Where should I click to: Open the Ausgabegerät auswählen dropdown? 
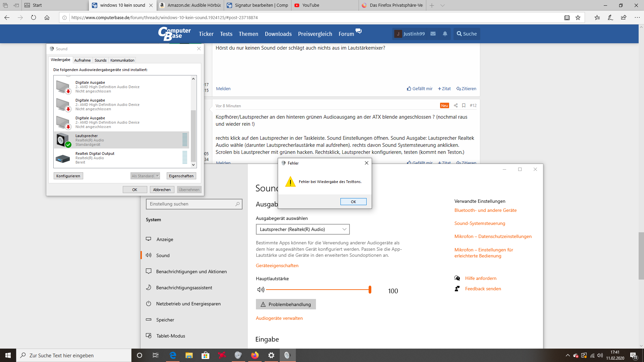303,229
